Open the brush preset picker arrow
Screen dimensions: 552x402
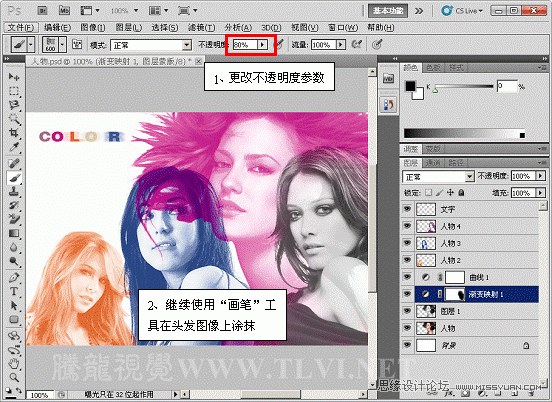pyautogui.click(x=62, y=44)
